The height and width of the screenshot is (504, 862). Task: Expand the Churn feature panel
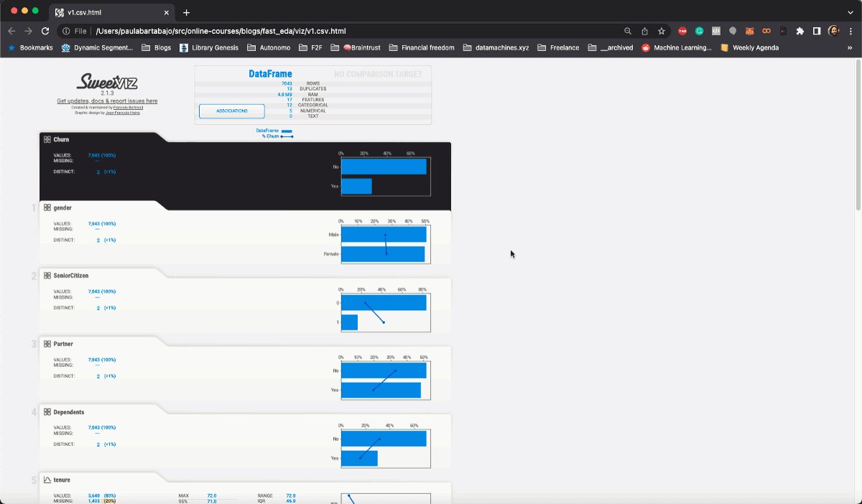click(x=245, y=169)
